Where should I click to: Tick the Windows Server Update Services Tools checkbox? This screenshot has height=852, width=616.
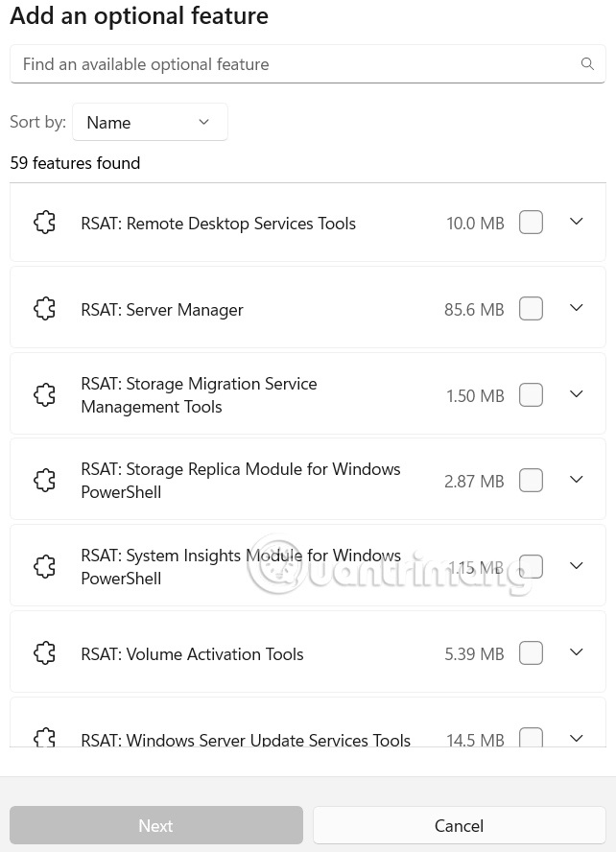(531, 739)
